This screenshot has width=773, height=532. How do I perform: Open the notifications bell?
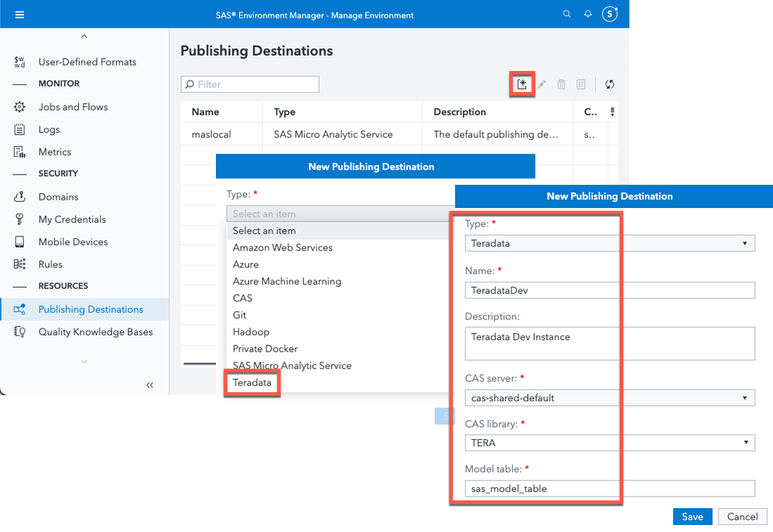(587, 14)
